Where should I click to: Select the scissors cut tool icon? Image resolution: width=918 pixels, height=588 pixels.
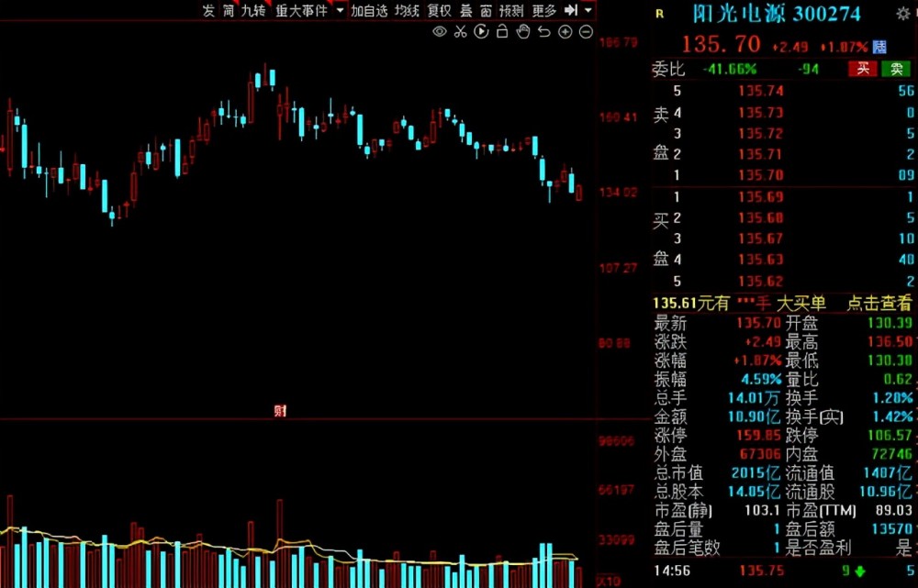pyautogui.click(x=461, y=32)
